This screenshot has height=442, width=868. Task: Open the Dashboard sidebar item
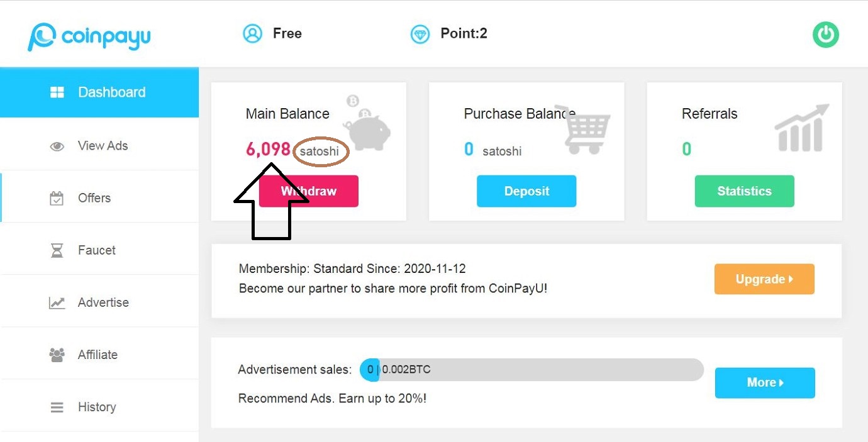[x=99, y=92]
